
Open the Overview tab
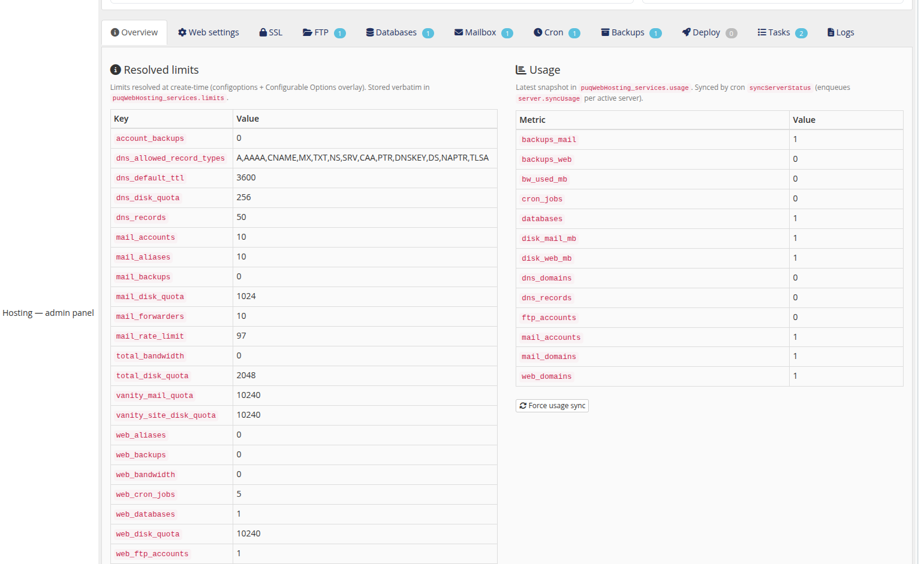[134, 32]
